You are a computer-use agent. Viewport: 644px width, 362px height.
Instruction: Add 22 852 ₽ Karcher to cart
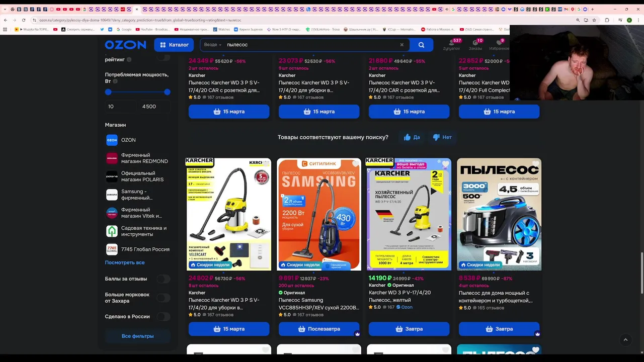[x=499, y=112]
